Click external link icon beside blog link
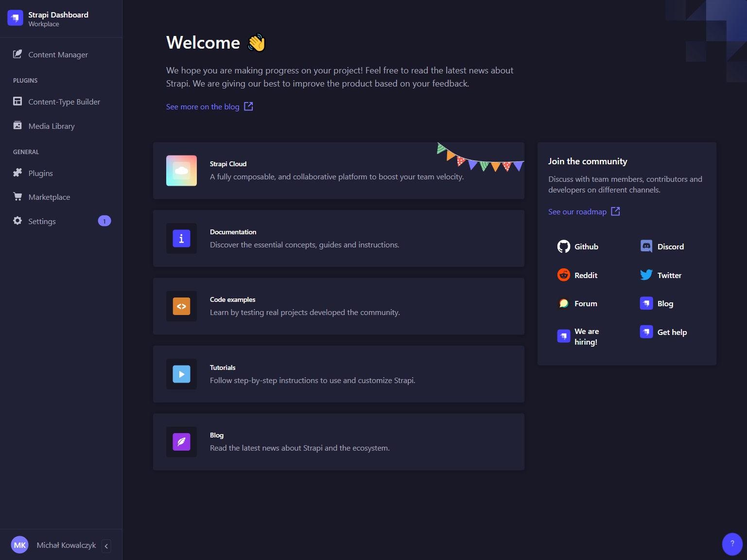 (x=248, y=106)
